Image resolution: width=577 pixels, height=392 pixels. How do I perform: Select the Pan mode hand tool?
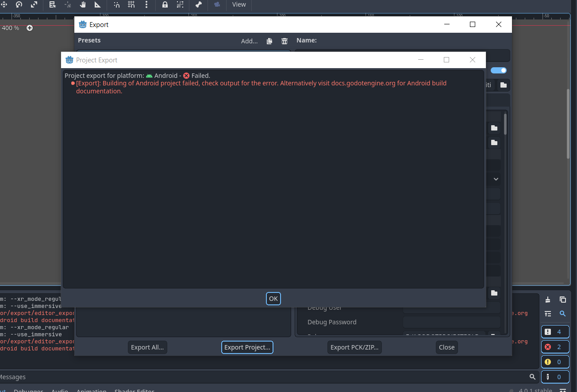[83, 4]
